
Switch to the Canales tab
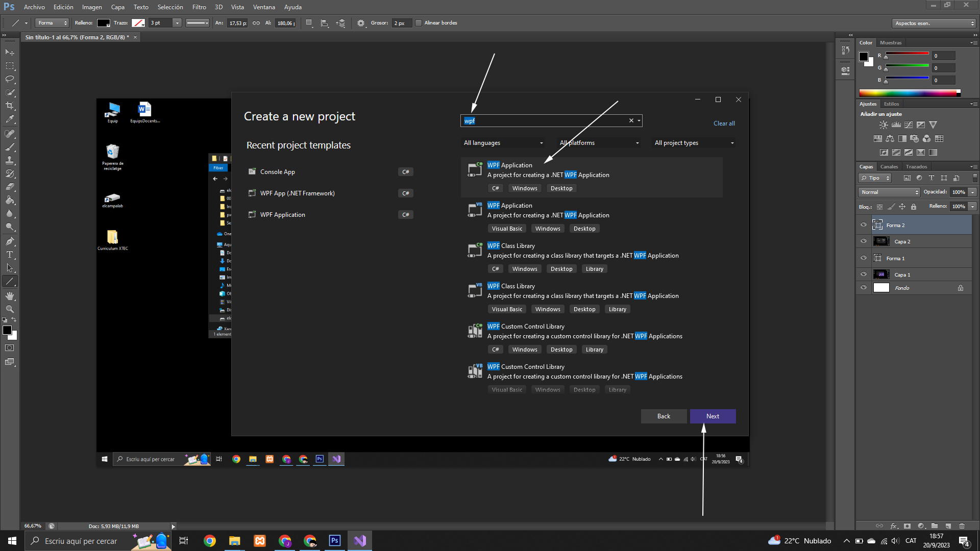pyautogui.click(x=889, y=167)
